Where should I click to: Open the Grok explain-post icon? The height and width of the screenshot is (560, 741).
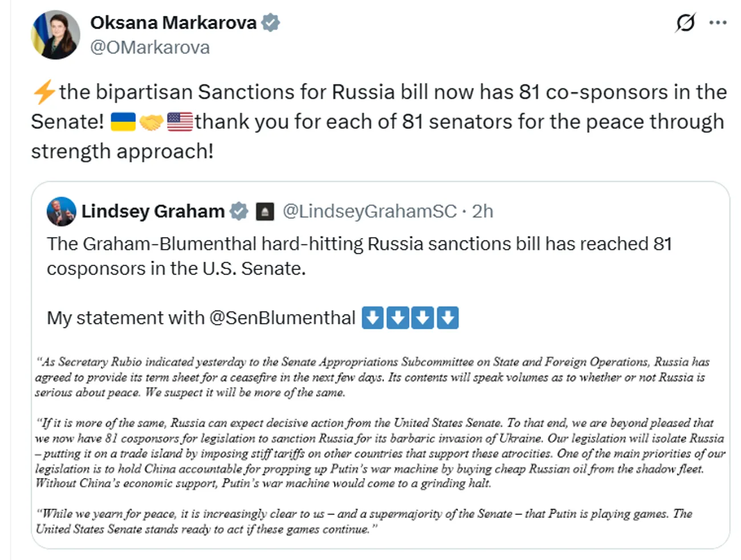tap(685, 23)
